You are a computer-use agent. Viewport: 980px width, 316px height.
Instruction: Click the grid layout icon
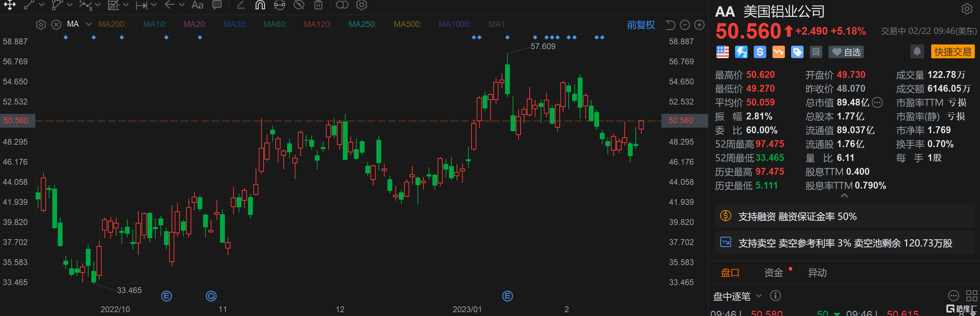(971, 296)
